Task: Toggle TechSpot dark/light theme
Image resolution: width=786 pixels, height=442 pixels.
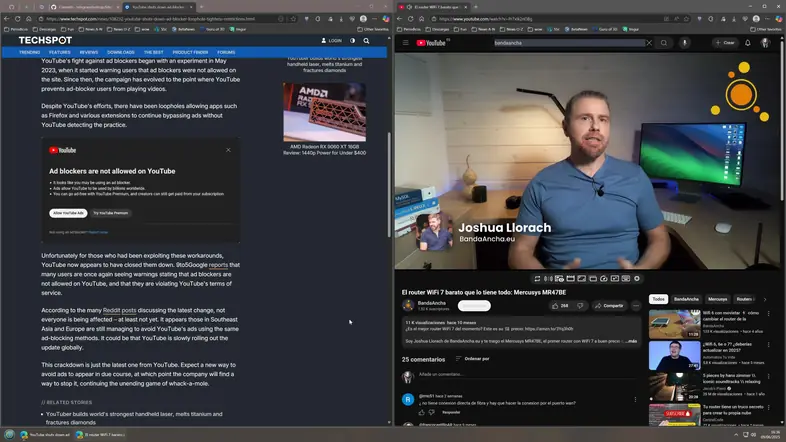Action: [352, 41]
